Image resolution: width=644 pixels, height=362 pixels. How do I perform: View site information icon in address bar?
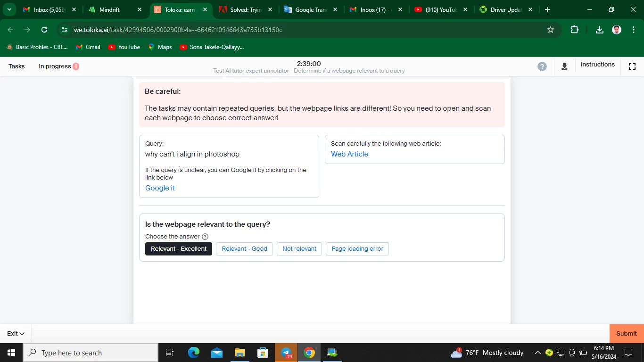pyautogui.click(x=65, y=30)
